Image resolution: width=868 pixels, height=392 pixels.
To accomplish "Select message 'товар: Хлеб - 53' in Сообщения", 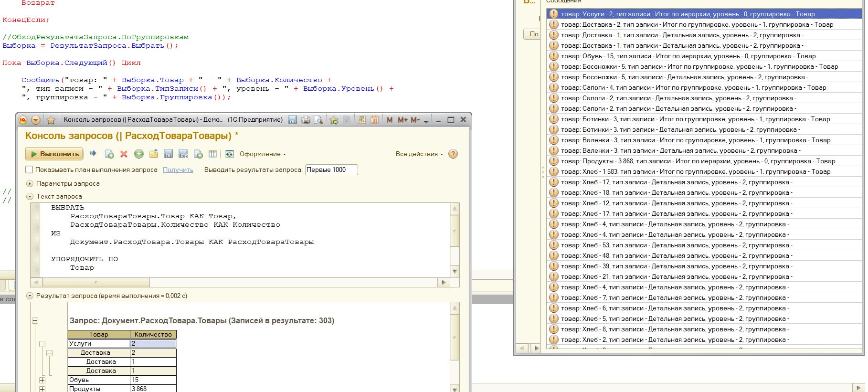I will point(704,245).
